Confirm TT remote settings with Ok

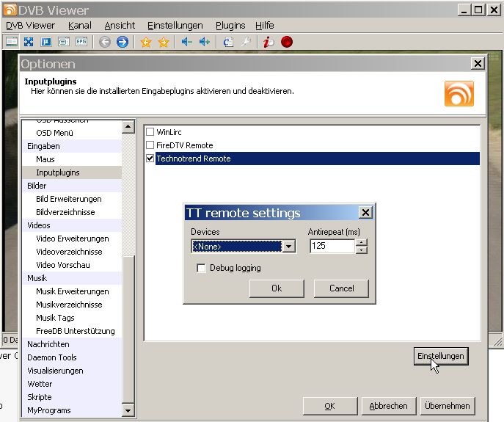click(277, 288)
